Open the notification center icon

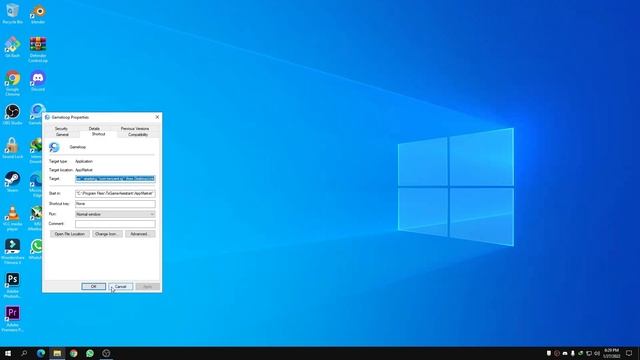[x=629, y=353]
